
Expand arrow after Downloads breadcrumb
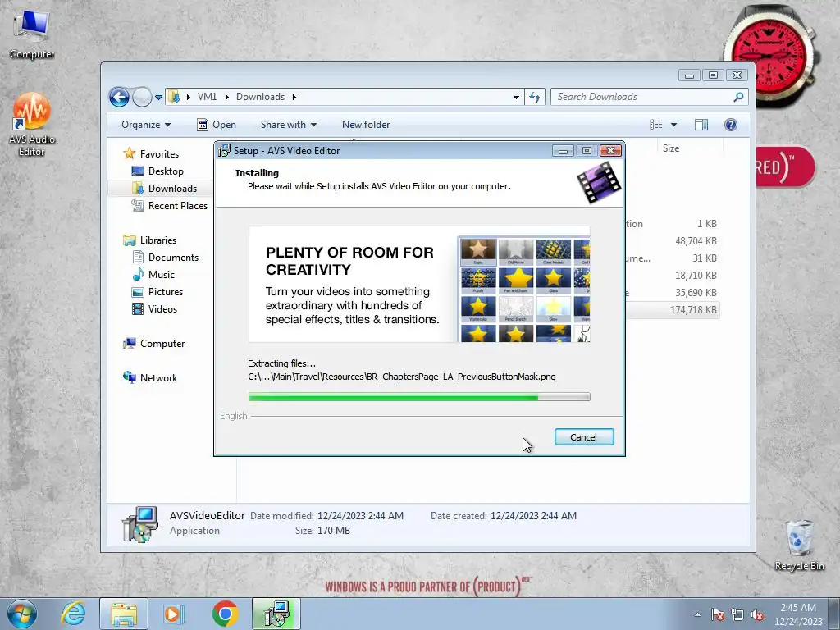pyautogui.click(x=294, y=97)
